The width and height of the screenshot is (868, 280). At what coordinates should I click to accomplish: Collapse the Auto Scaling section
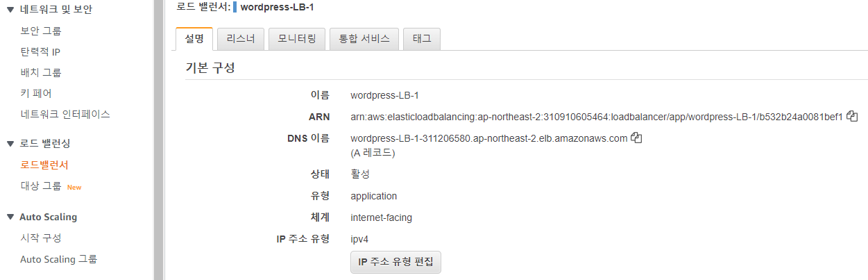pos(10,217)
